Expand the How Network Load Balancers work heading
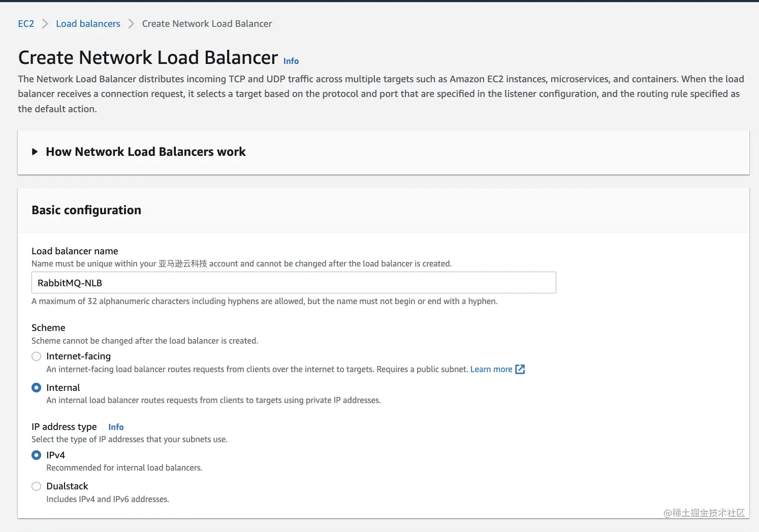 (x=145, y=152)
